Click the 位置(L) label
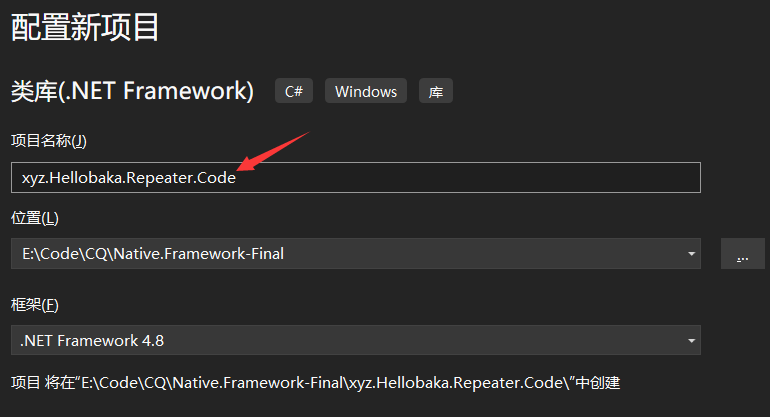Viewport: 770px width, 417px height. (35, 217)
